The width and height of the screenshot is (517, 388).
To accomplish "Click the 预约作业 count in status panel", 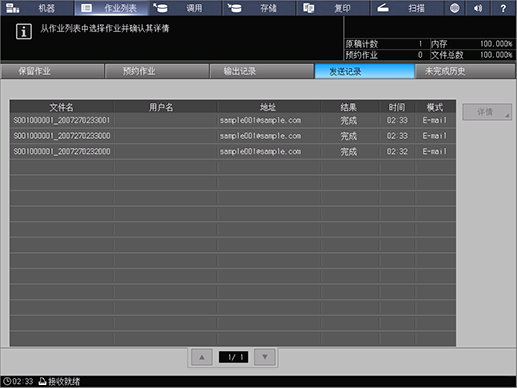I will point(420,55).
